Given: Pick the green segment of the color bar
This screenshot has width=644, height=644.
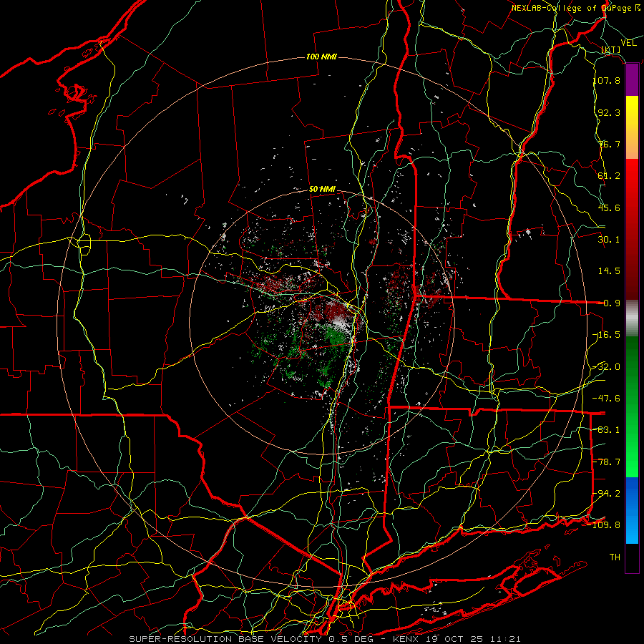Looking at the screenshot, I should pyautogui.click(x=632, y=406).
